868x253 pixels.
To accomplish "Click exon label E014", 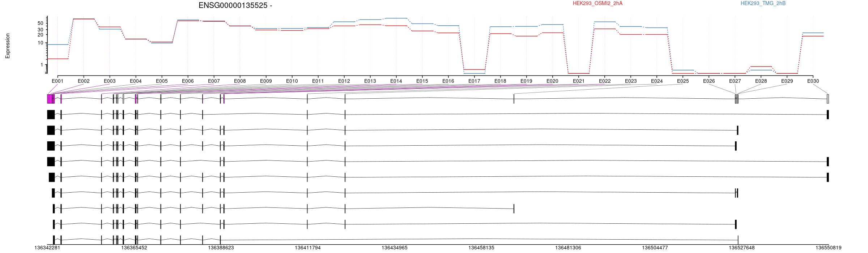I will pos(396,81).
